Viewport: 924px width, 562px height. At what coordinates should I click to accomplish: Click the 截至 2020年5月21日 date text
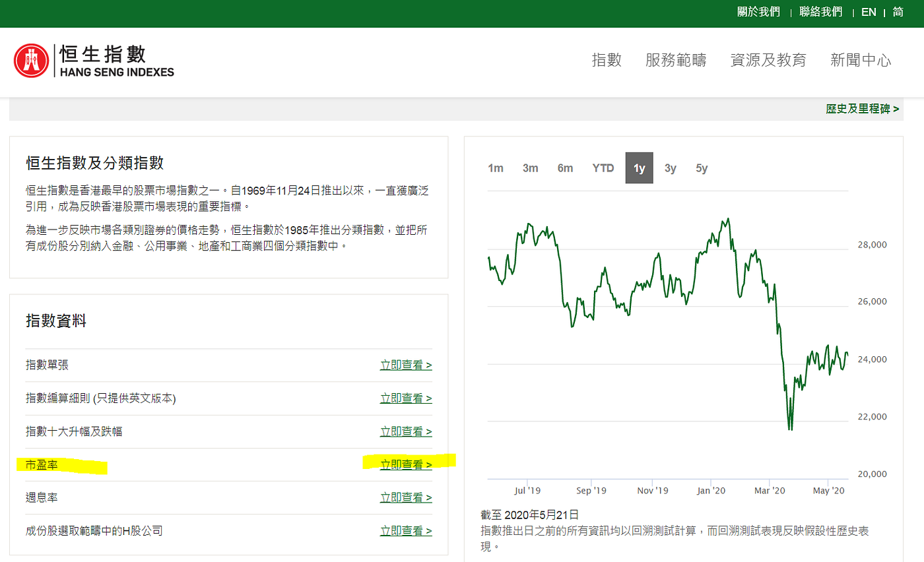[531, 515]
